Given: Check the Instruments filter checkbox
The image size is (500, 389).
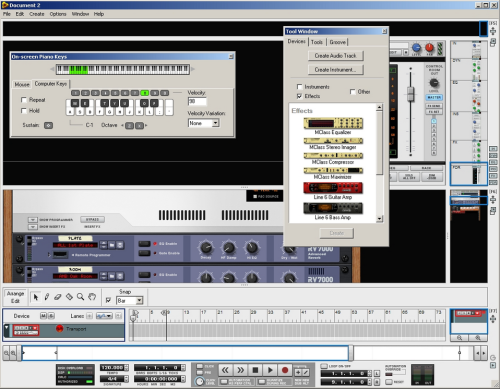Looking at the screenshot, I should tap(299, 87).
